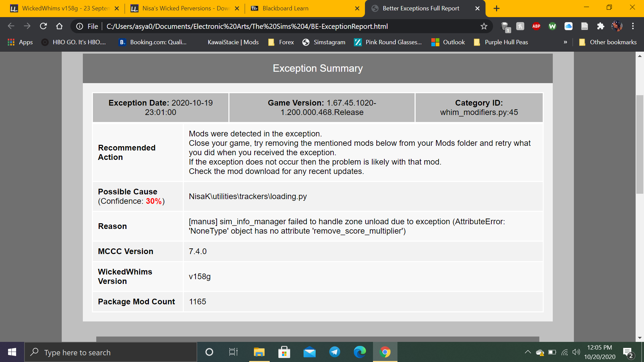Click the address bar file URL
644x362 pixels.
pos(247,26)
